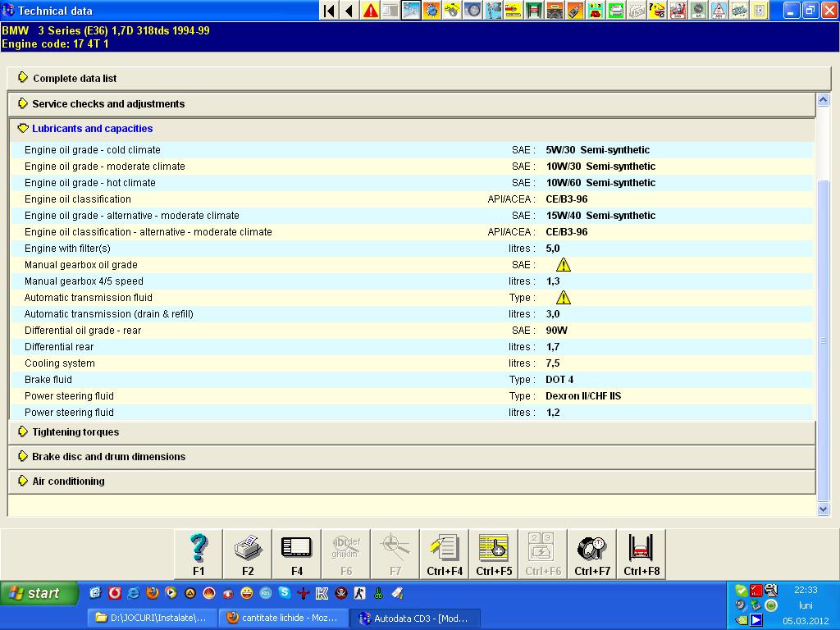Select the 'Engine with filter(s)' row label
Screen dimensions: 840x630
pyautogui.click(x=67, y=249)
